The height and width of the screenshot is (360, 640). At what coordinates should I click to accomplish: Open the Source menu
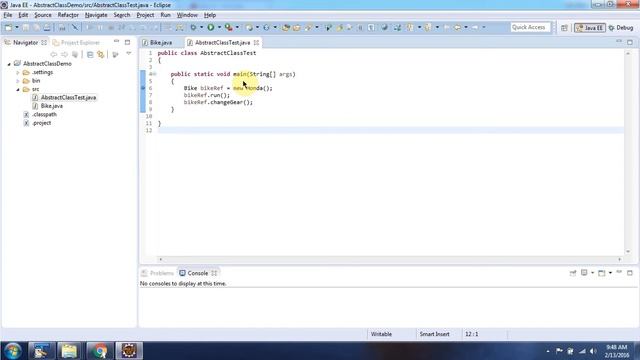point(43,15)
